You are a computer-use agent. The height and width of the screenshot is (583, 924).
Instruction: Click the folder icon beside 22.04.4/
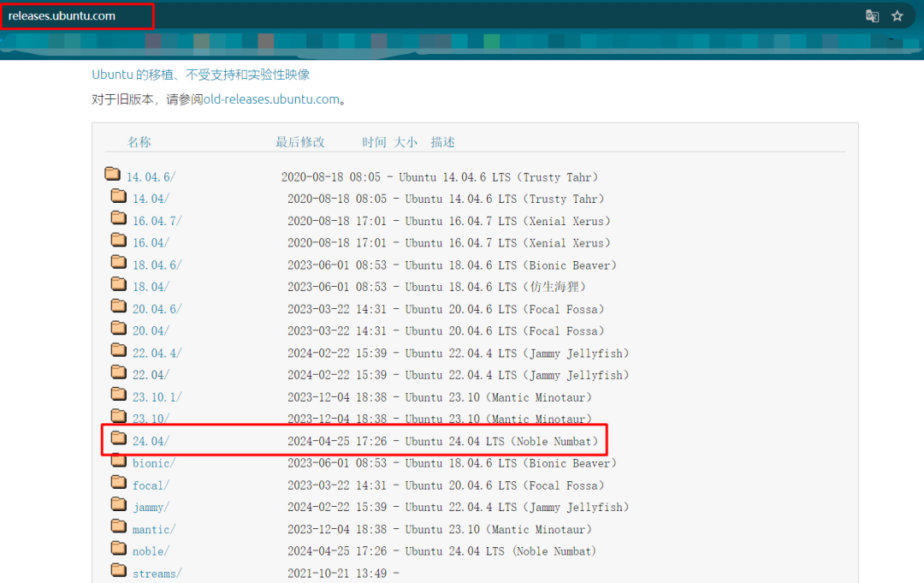click(118, 350)
